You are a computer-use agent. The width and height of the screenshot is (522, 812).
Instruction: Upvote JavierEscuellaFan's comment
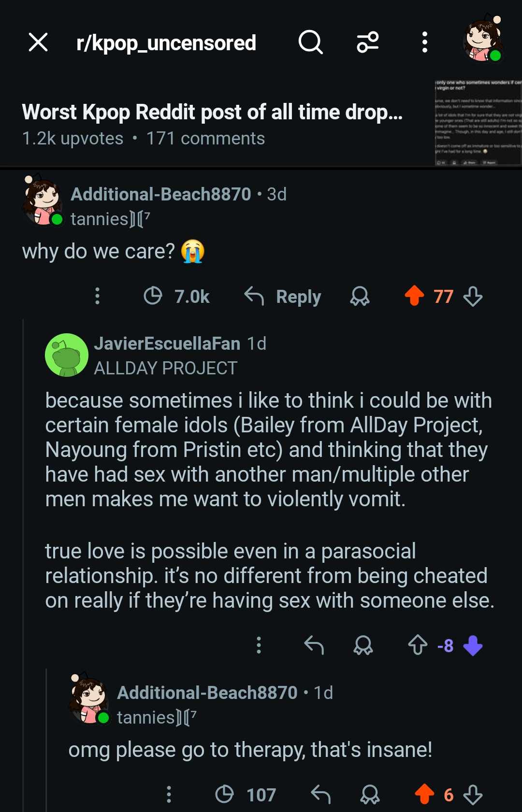[418, 645]
